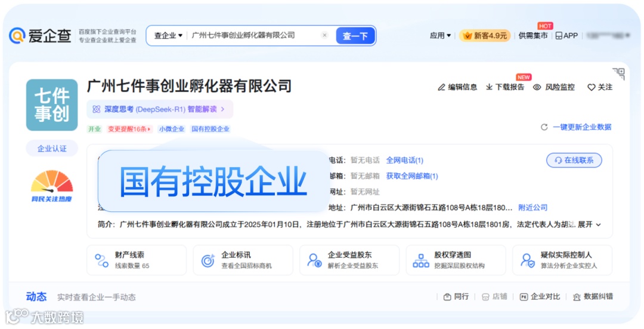Open 深度思考 (DeepSeek-R1) 智能解读

160,109
